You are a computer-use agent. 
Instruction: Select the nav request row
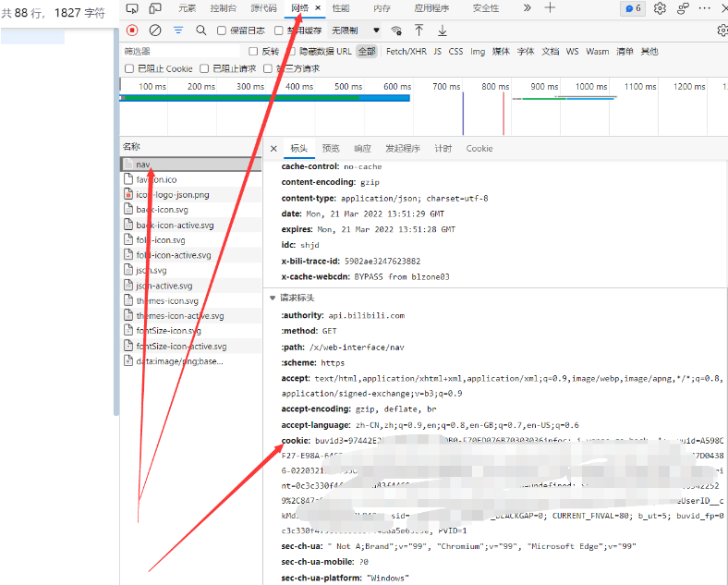coord(191,165)
